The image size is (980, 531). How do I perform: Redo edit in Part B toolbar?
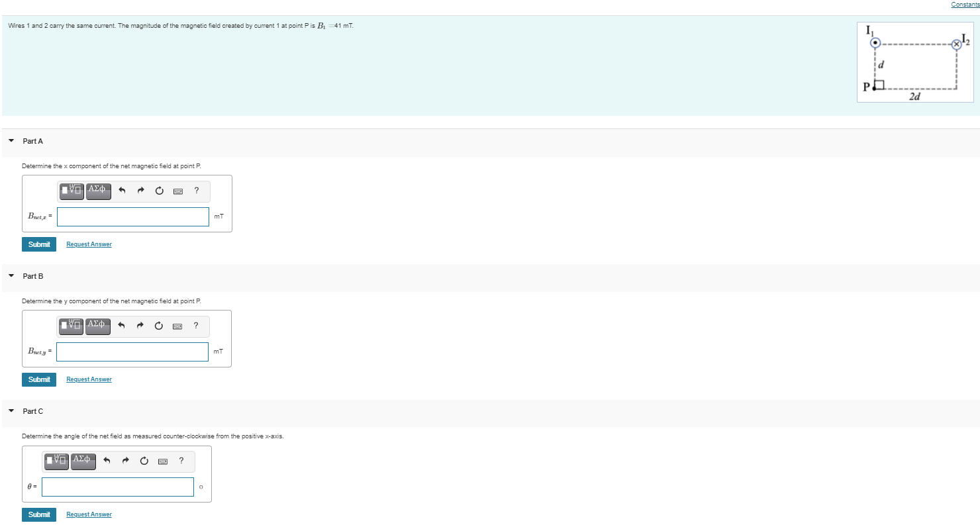coord(140,325)
